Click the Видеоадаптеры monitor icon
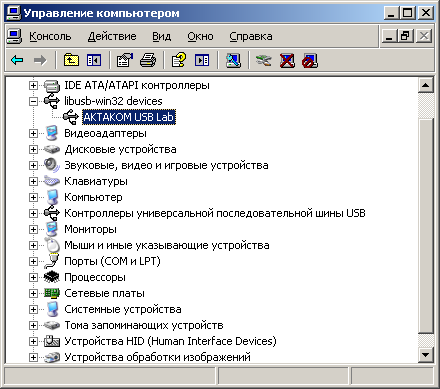440x389 pixels. 52,133
